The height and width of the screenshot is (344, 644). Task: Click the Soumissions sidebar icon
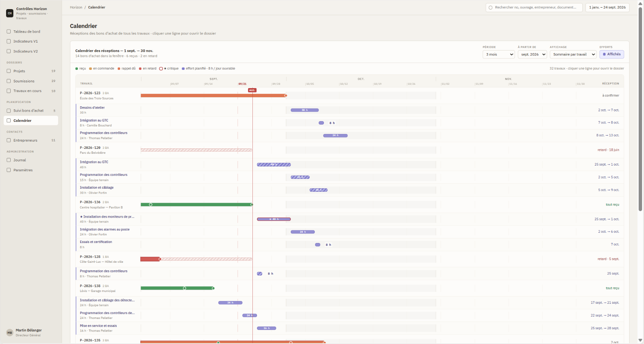coord(9,81)
